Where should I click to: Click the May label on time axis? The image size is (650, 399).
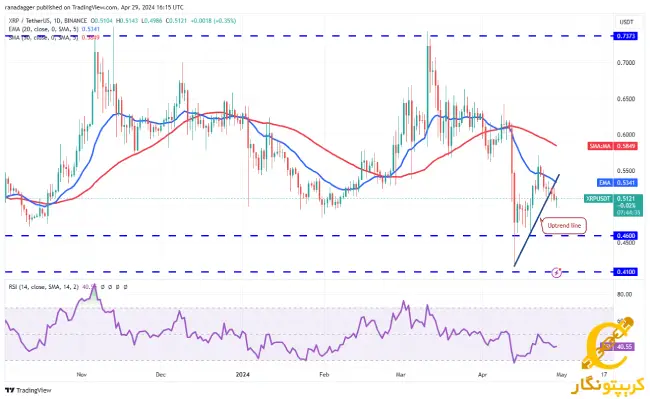pos(561,375)
